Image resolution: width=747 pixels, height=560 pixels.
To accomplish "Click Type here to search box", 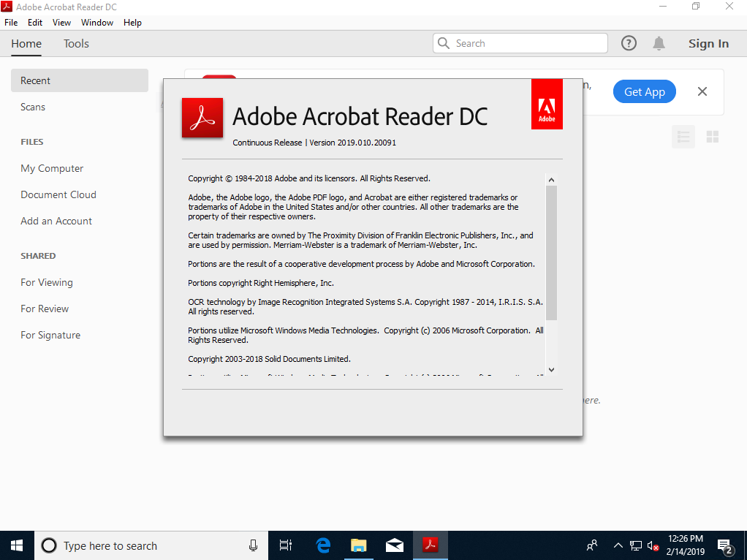I will tap(151, 545).
